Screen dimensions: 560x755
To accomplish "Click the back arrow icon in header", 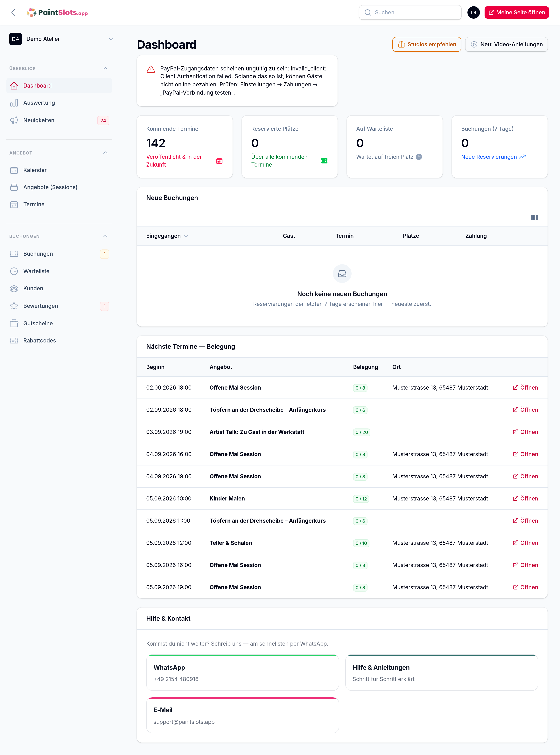I will pyautogui.click(x=14, y=12).
